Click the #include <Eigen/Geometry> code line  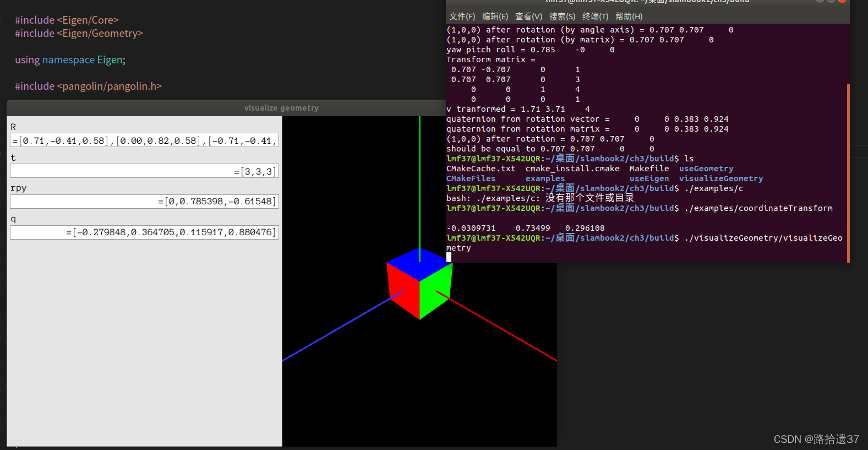click(79, 33)
